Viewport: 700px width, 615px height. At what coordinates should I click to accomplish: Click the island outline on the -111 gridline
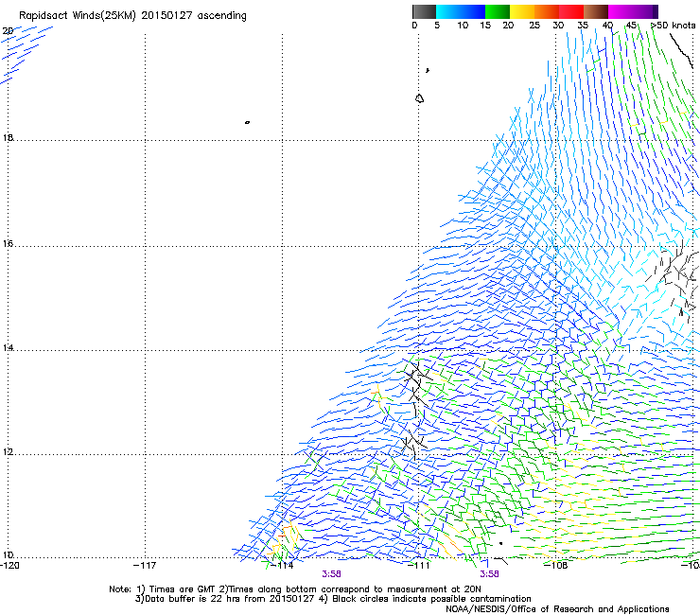419,98
